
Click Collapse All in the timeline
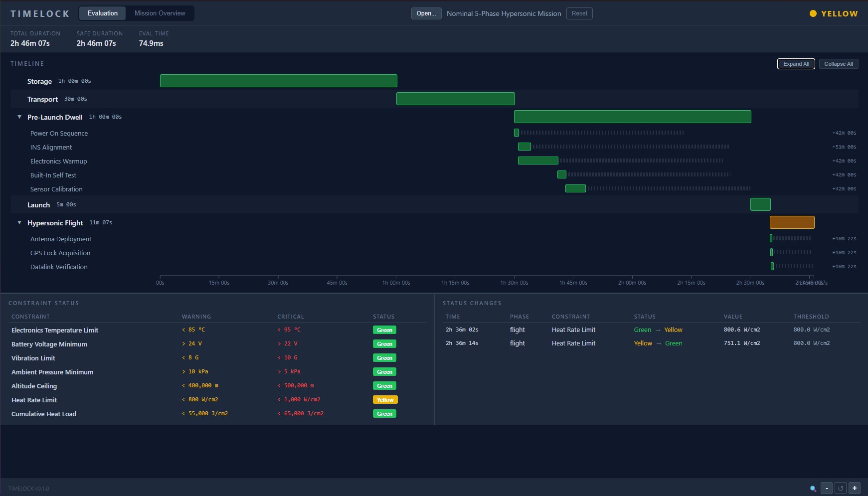click(839, 64)
